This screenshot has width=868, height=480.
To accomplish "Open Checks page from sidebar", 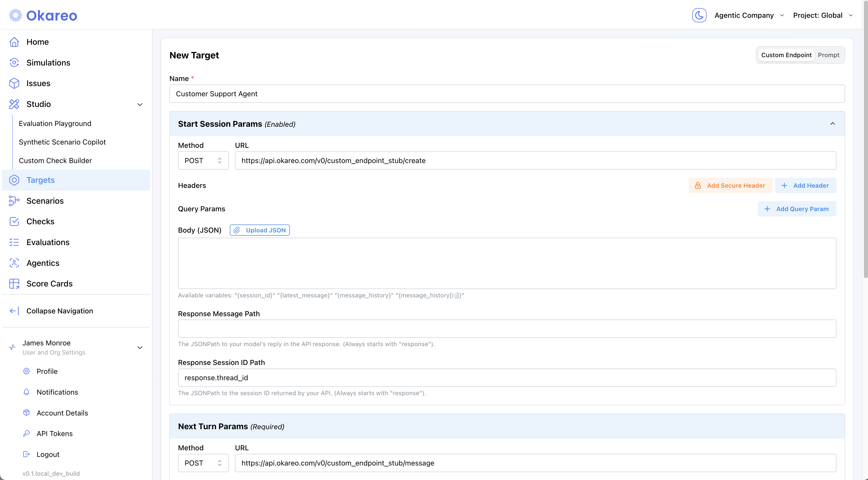I will click(40, 221).
